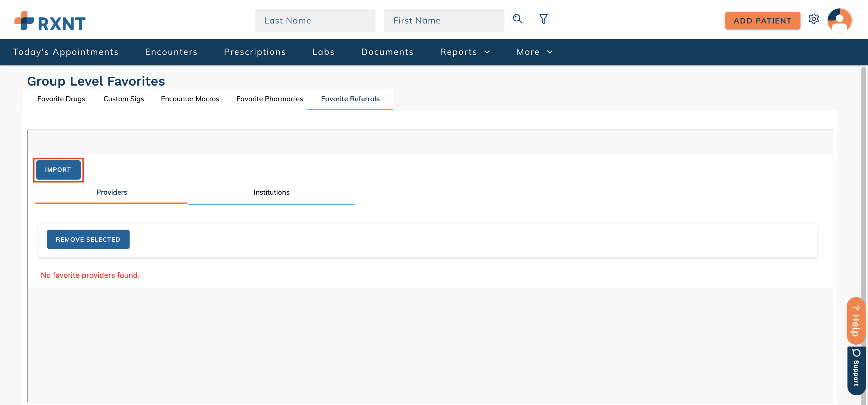Open the user profile avatar menu
The height and width of the screenshot is (405, 868).
(x=840, y=20)
